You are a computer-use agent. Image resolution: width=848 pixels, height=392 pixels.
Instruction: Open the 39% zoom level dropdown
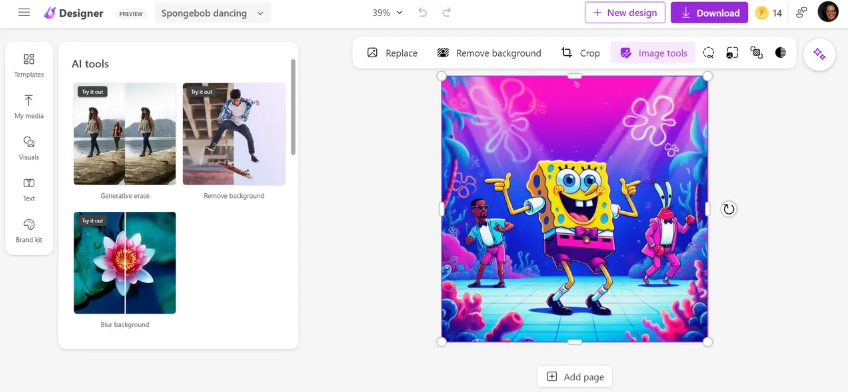coord(387,12)
